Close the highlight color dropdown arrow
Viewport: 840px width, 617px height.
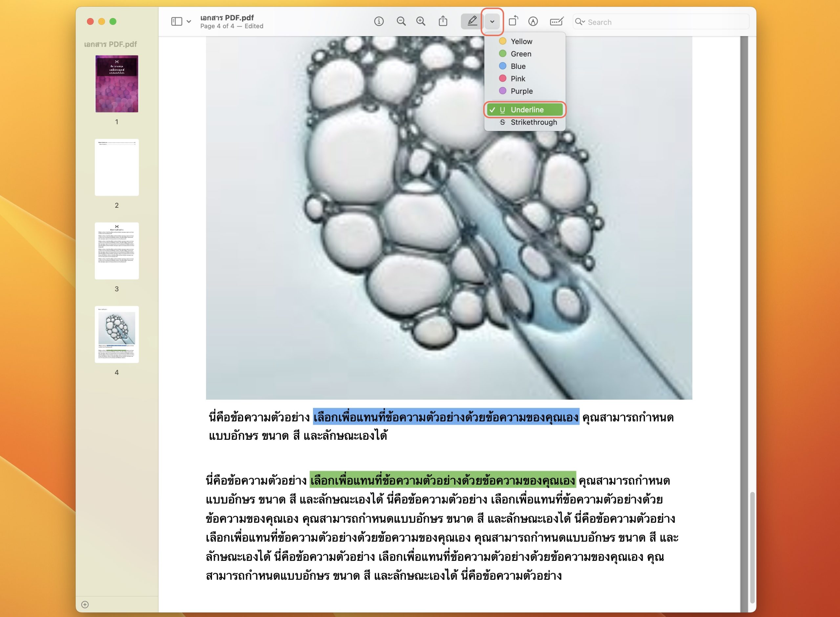(x=492, y=21)
